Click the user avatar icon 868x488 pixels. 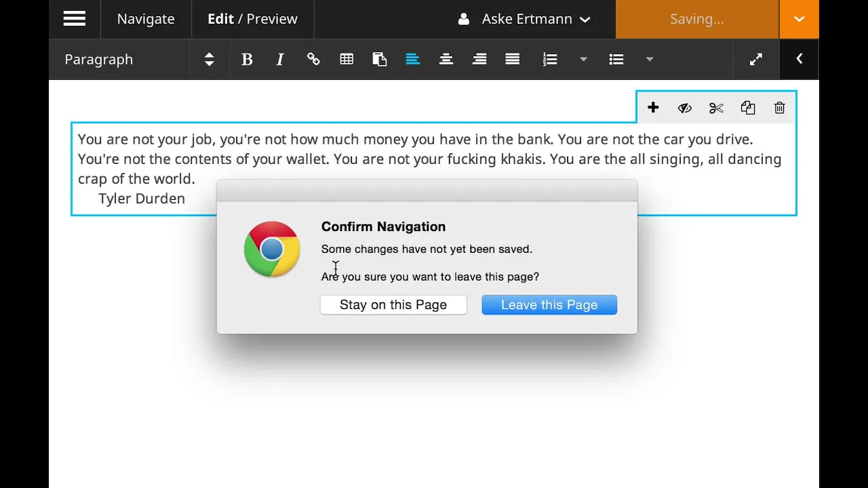[464, 19]
